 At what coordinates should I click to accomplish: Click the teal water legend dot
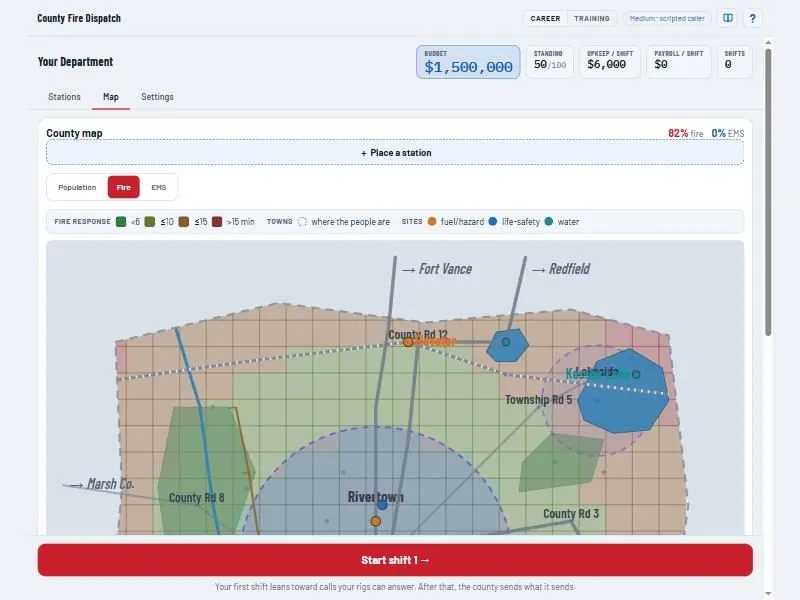point(549,221)
